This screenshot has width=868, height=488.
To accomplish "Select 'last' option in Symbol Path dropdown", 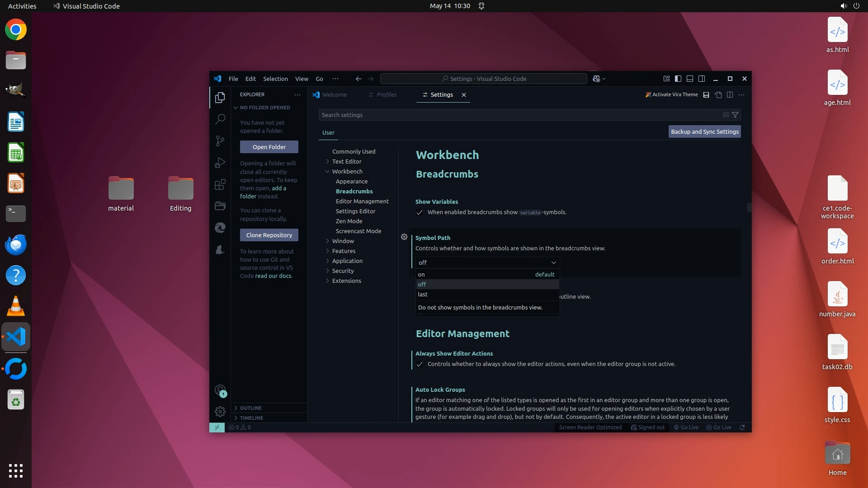I will point(423,294).
